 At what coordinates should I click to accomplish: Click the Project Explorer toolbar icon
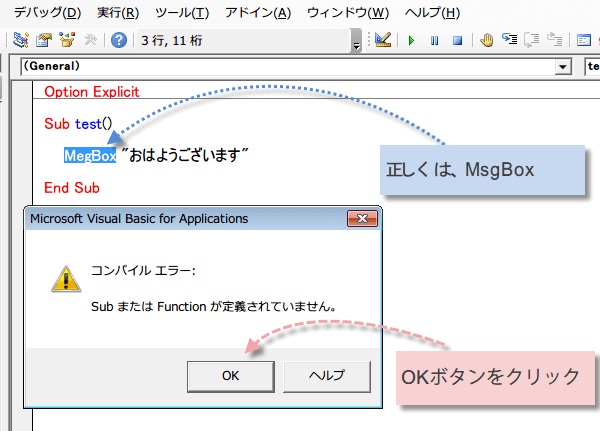click(21, 40)
